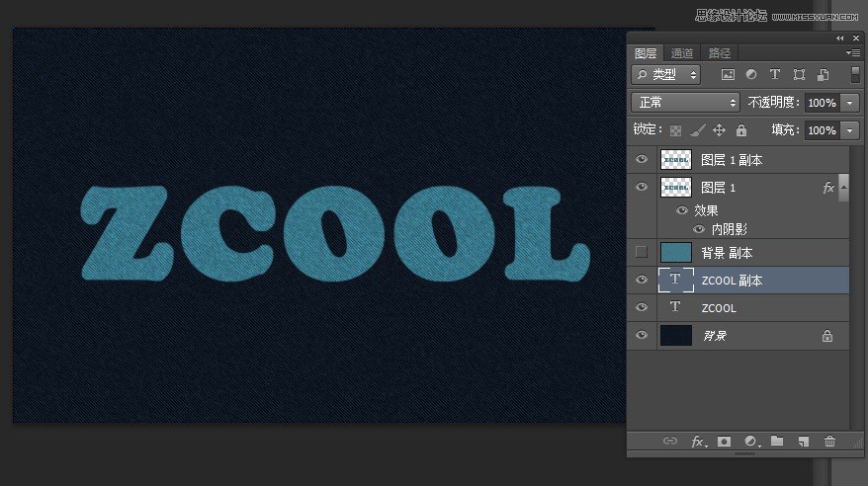Toggle visibility of 内阴影 effect
The width and height of the screenshot is (868, 486).
[699, 229]
